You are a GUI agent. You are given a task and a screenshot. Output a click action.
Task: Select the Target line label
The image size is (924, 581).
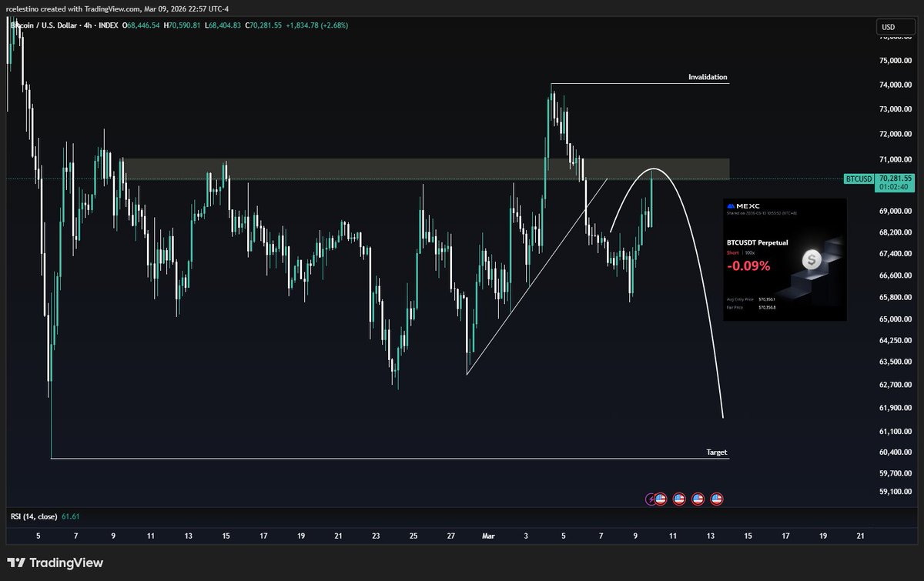tap(716, 452)
